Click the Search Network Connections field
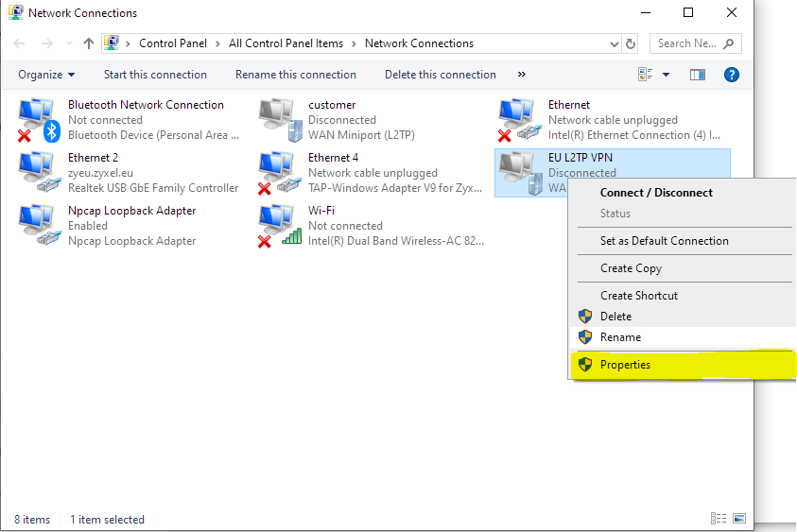The height and width of the screenshot is (532, 797). click(x=688, y=43)
